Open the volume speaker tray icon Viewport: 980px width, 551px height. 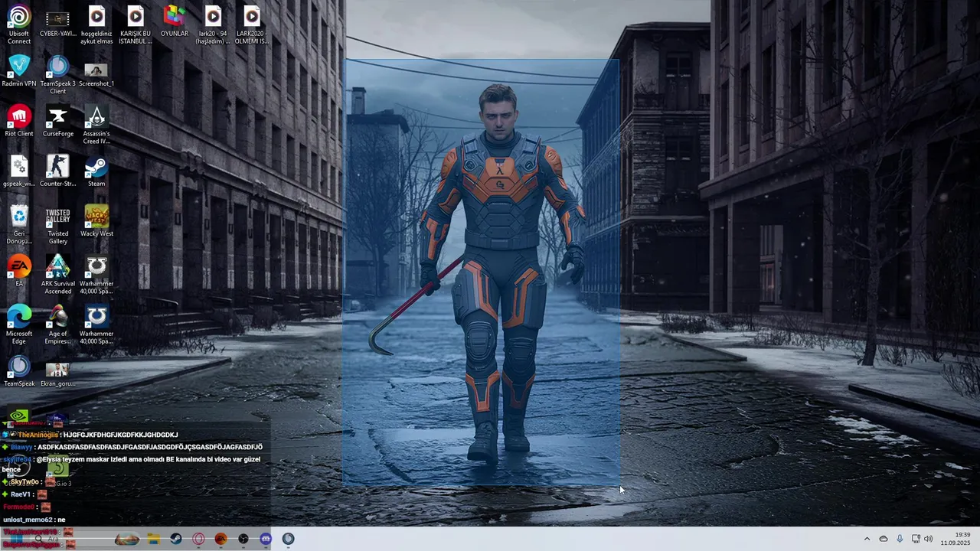click(929, 539)
